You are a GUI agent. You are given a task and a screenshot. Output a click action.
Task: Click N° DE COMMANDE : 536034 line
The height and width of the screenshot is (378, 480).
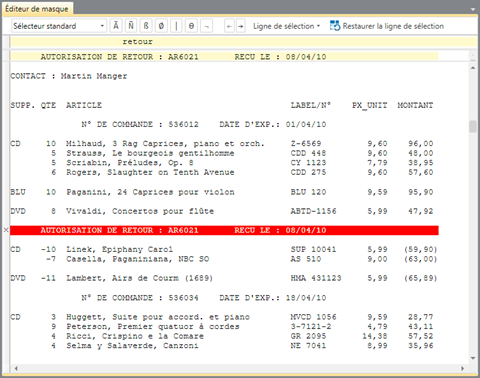point(140,298)
